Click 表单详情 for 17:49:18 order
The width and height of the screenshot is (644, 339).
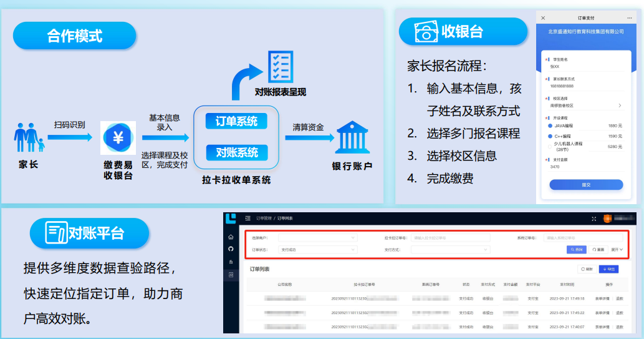pyautogui.click(x=602, y=298)
